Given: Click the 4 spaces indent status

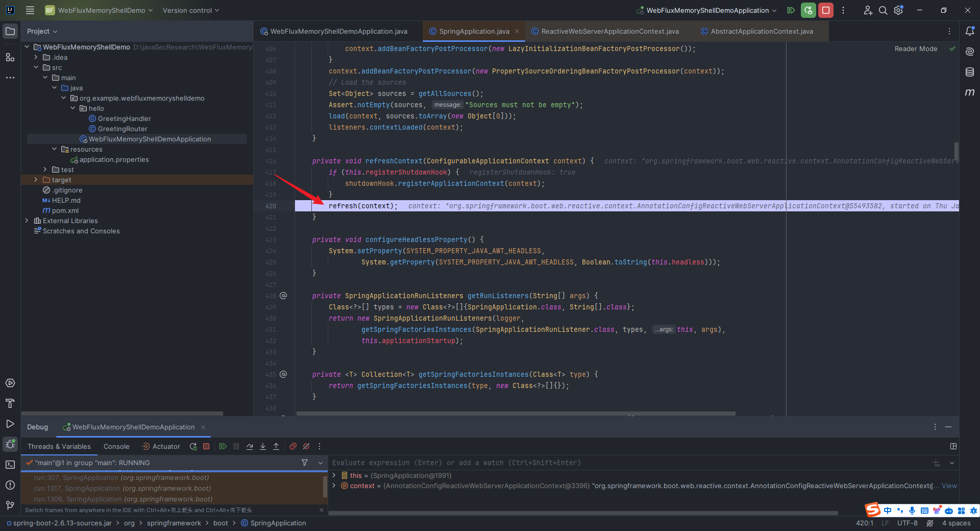Looking at the screenshot, I should click(x=956, y=523).
